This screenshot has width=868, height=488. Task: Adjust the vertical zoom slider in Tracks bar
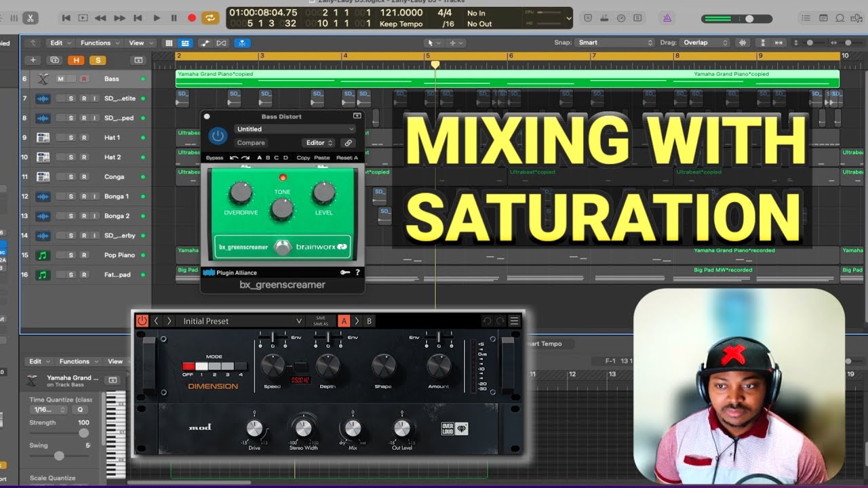(x=809, y=43)
